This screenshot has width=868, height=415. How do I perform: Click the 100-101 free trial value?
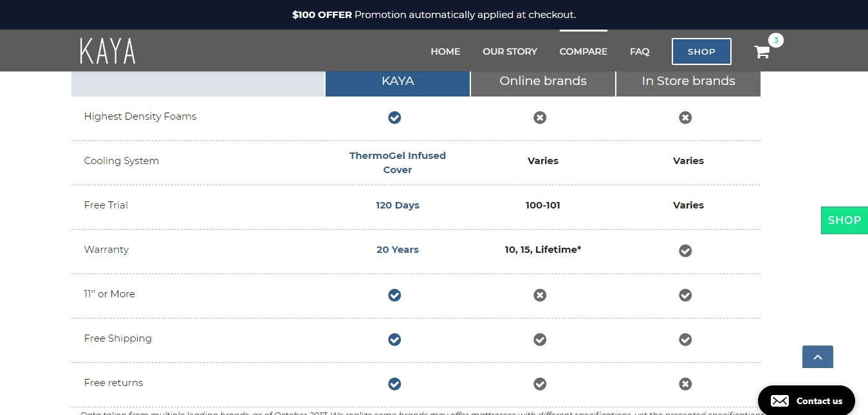pos(543,205)
